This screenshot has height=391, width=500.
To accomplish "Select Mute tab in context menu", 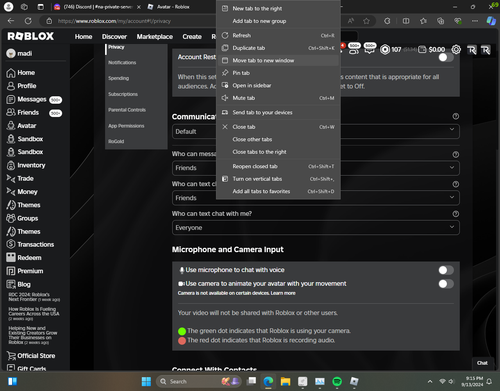I will point(278,98).
